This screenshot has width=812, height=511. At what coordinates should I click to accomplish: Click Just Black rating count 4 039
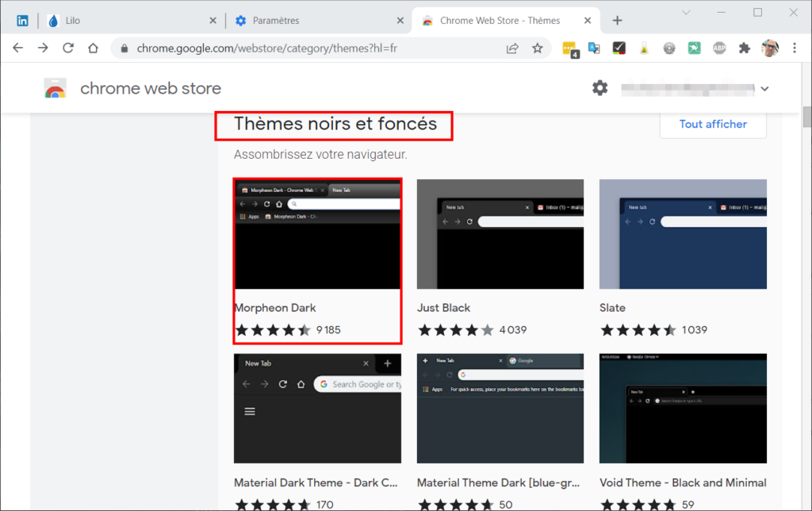513,330
